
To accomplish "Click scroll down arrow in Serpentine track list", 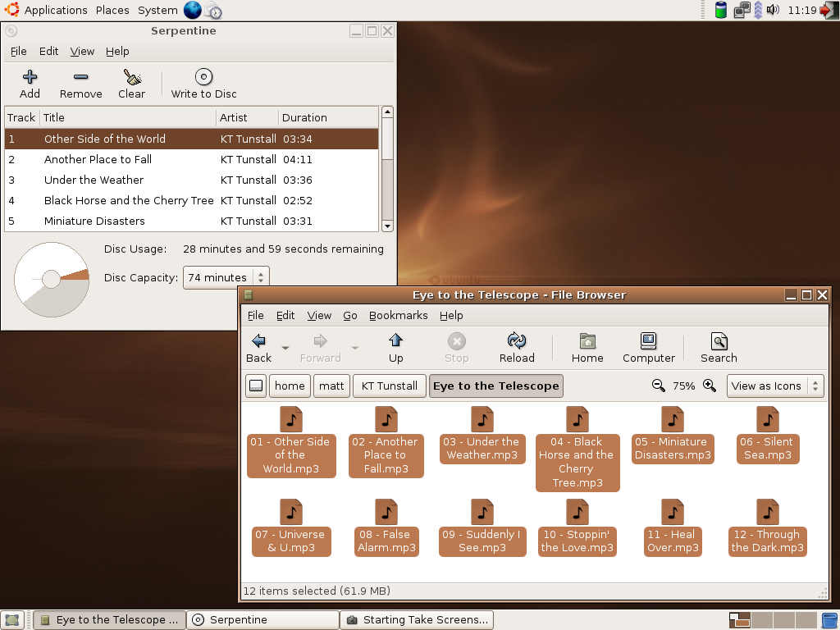I will (x=387, y=226).
